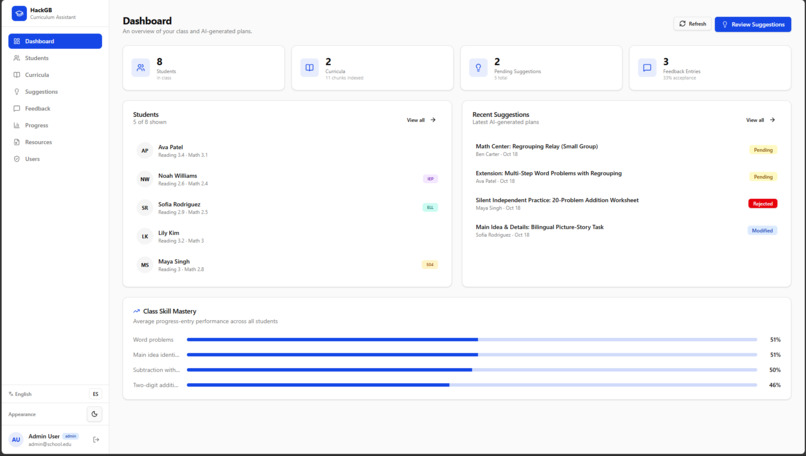Click the Class Skill Mastery trend icon

136,311
